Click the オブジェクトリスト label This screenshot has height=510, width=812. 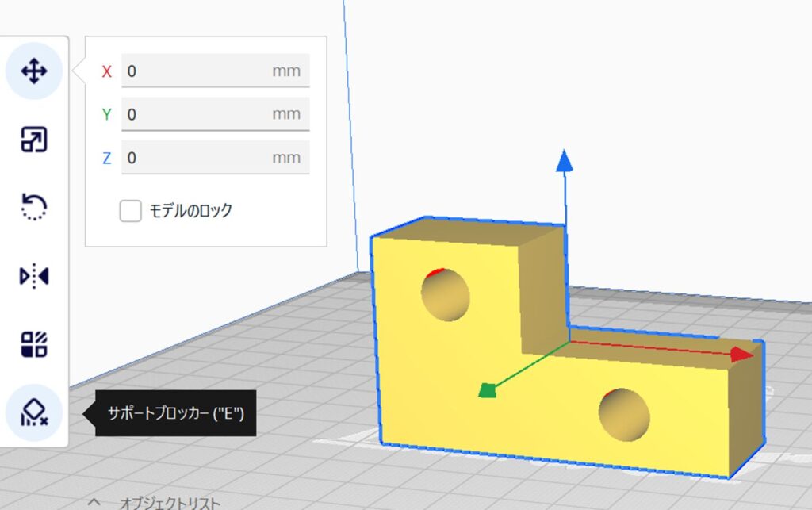tap(170, 503)
